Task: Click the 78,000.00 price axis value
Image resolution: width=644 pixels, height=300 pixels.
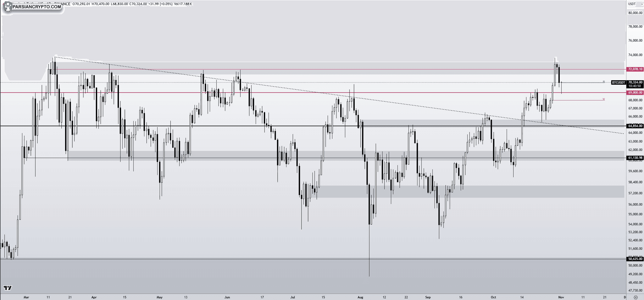Action: coord(635,27)
